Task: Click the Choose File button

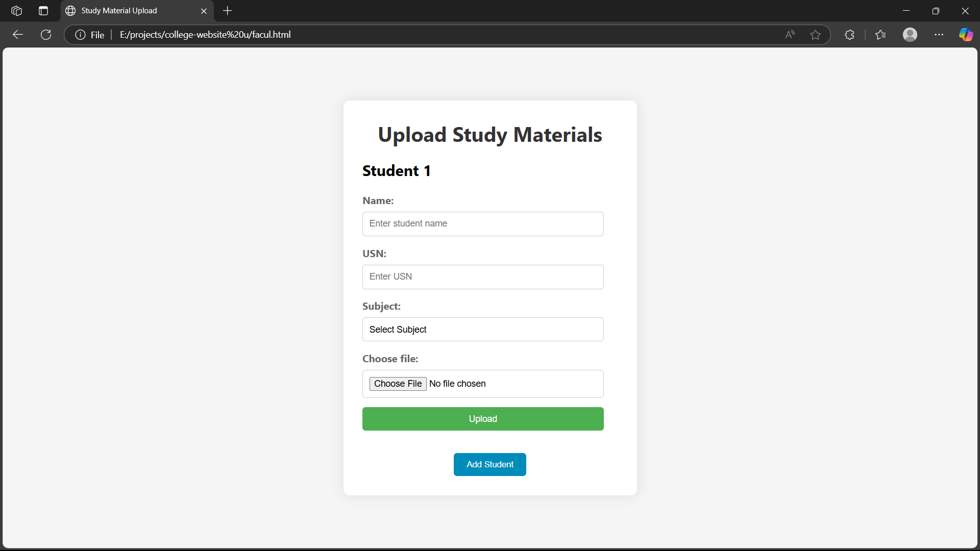Action: pyautogui.click(x=398, y=384)
